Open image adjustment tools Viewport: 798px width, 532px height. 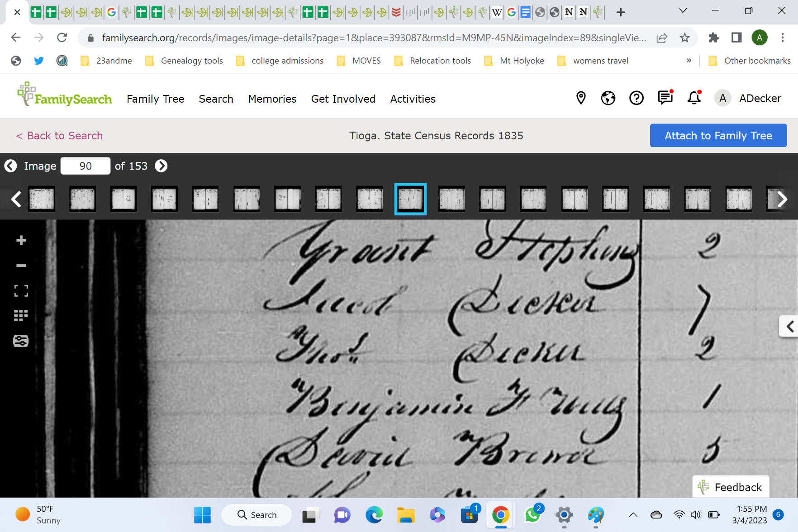coord(21,341)
